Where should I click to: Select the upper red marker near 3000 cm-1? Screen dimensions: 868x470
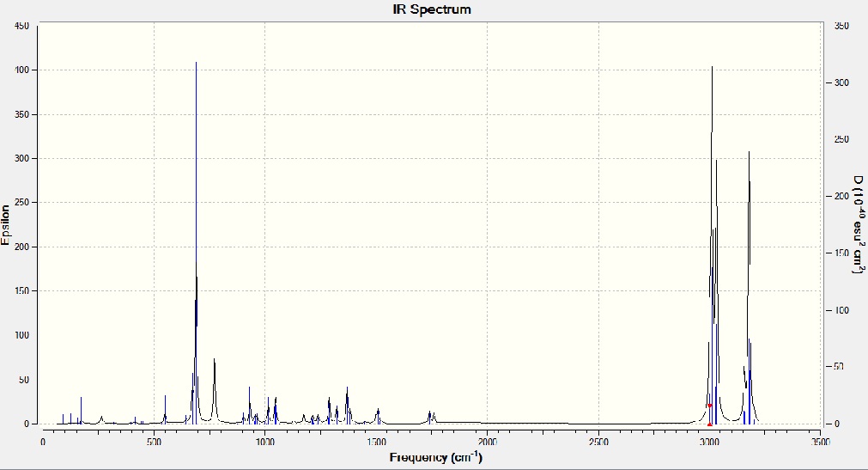[710, 406]
